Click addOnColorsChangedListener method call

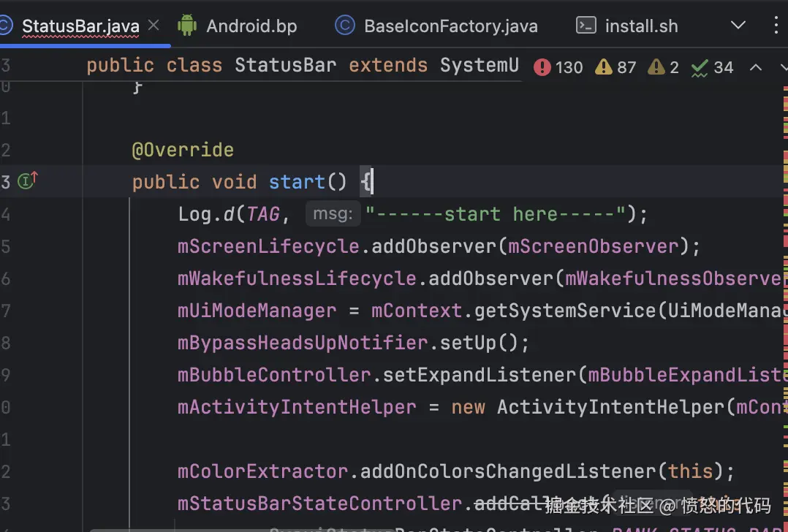click(508, 472)
